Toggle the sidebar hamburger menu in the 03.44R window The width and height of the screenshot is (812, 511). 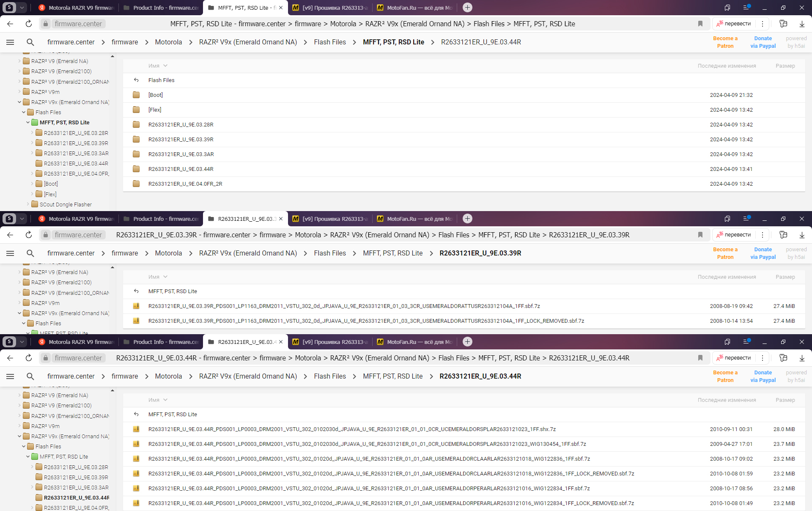[10, 376]
